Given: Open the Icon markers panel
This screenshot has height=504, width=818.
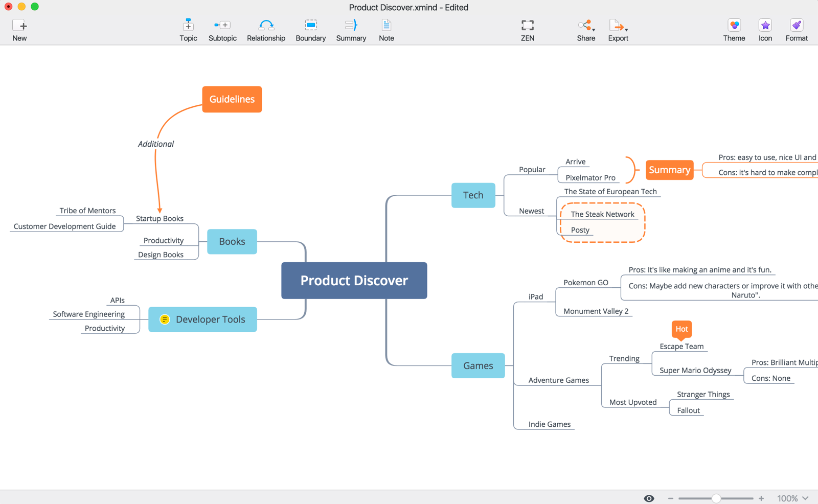Looking at the screenshot, I should (x=765, y=29).
